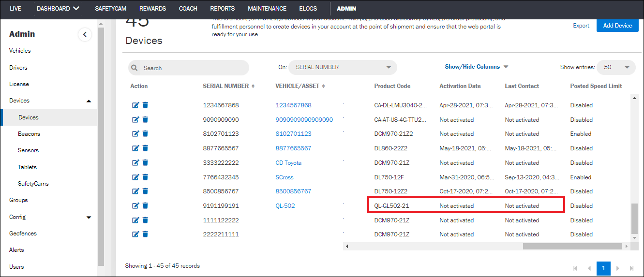Image resolution: width=644 pixels, height=277 pixels.
Task: Delete device with serial 8102701123
Action: coord(145,134)
